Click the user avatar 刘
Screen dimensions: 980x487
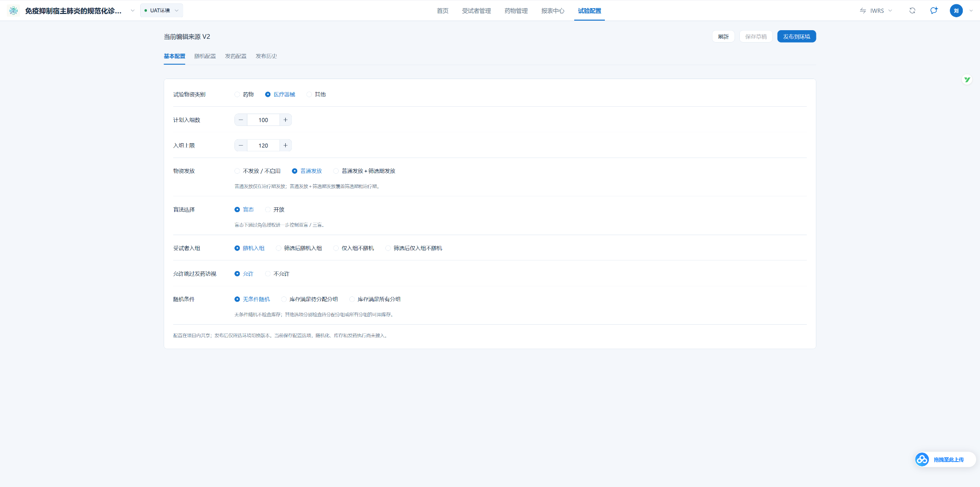(x=956, y=11)
